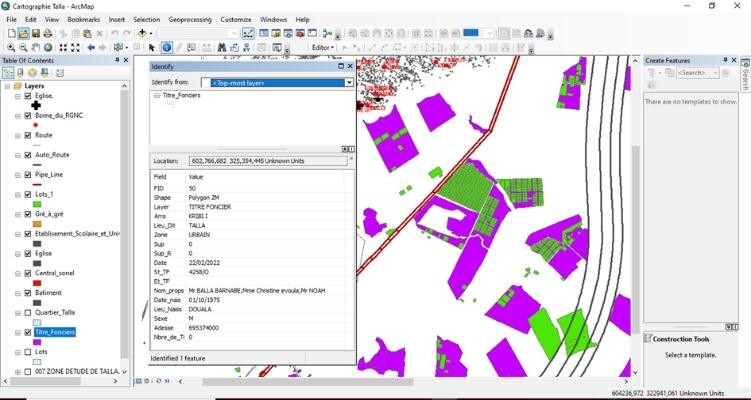751x400 pixels.
Task: Open the Geoprocessing menu
Action: [x=190, y=20]
